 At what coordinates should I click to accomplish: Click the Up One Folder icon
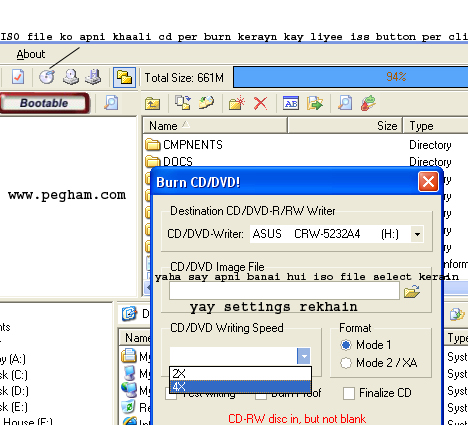(x=153, y=103)
